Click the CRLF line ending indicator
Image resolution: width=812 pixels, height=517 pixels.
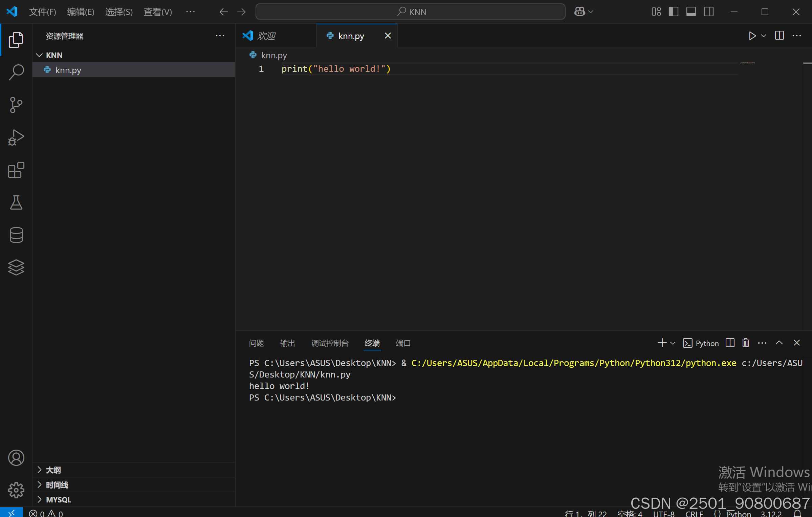694,514
